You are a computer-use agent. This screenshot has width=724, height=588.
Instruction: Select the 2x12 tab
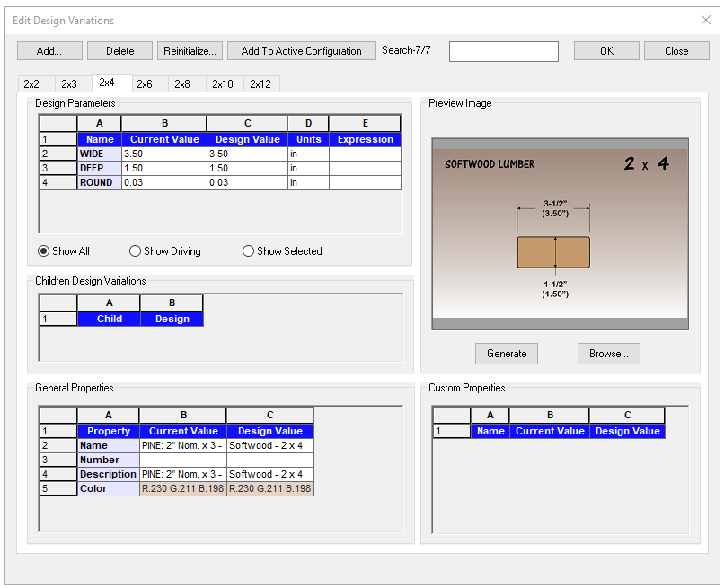[x=260, y=84]
